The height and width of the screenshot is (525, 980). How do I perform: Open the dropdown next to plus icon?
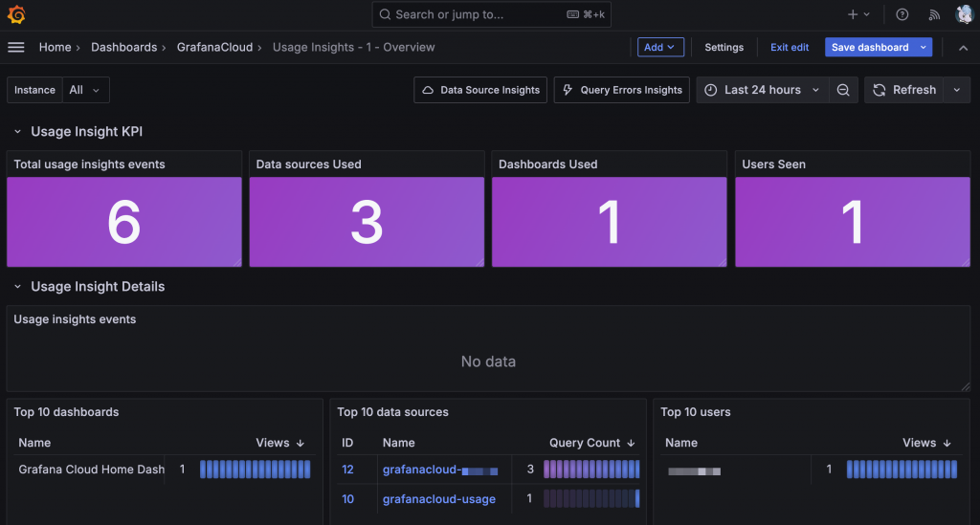(866, 14)
